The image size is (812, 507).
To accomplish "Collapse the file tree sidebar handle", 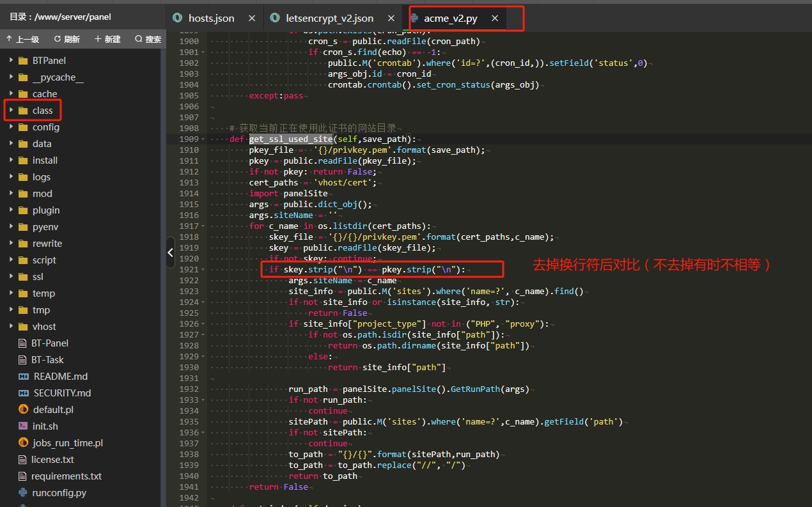I will (x=170, y=253).
